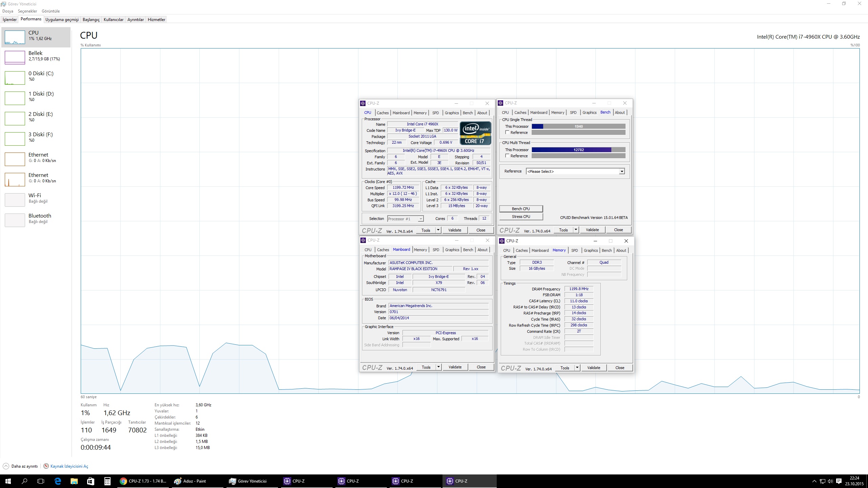Open Action Center notifications icon
This screenshot has height=488, width=868.
839,481
